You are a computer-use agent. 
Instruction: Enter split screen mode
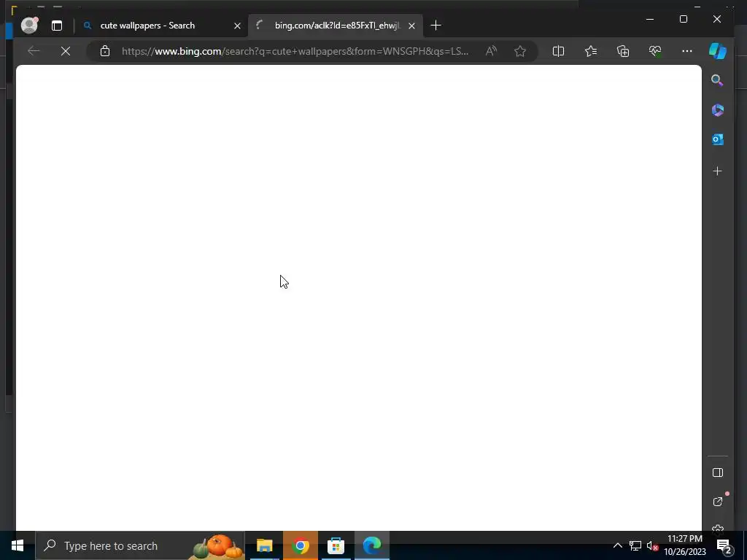(558, 51)
